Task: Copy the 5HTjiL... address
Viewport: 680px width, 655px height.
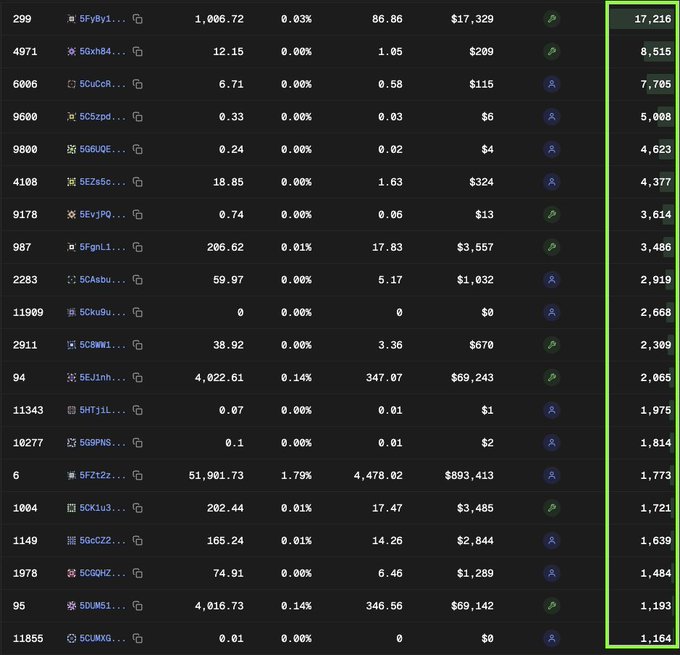Action: click(x=137, y=410)
